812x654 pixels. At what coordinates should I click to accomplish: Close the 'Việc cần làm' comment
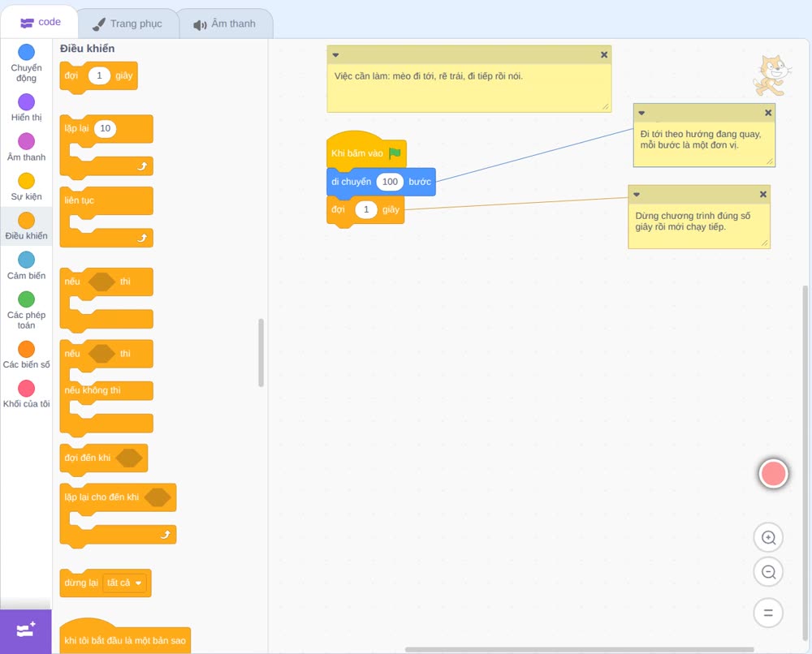tap(604, 55)
